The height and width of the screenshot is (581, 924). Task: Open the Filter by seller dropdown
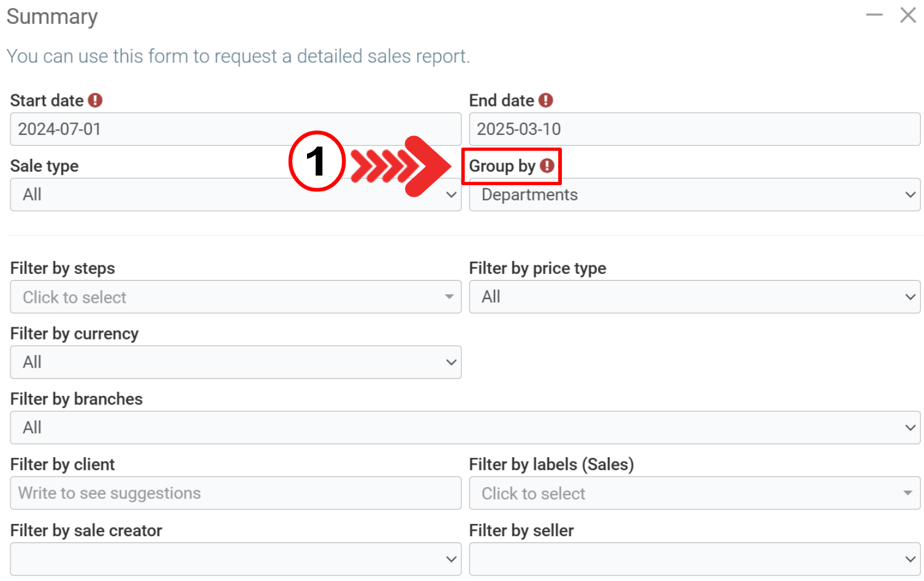(694, 559)
